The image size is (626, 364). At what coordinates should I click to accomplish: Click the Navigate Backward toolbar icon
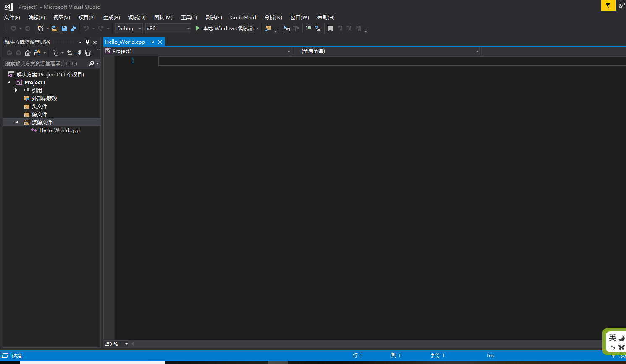click(13, 28)
